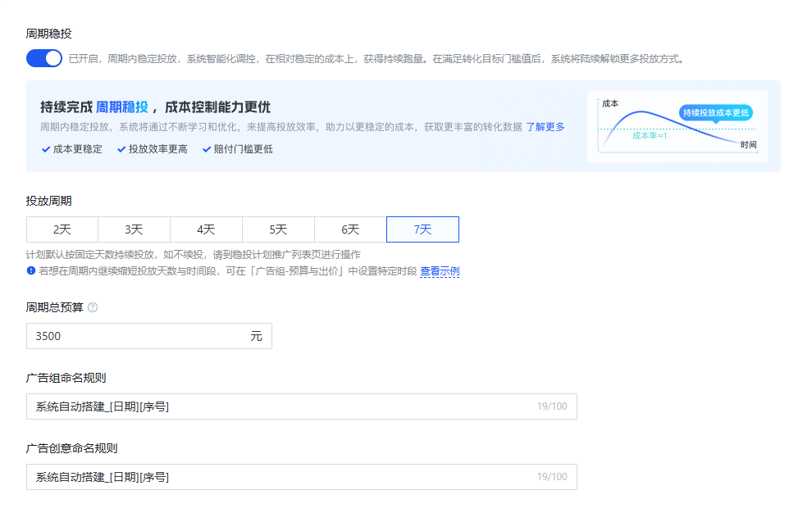
Task: Switch to the 6天 period tab
Action: click(350, 229)
